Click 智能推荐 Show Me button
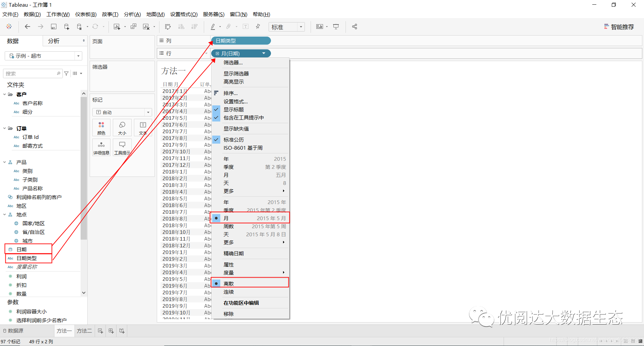This screenshot has height=346, width=644. point(619,27)
